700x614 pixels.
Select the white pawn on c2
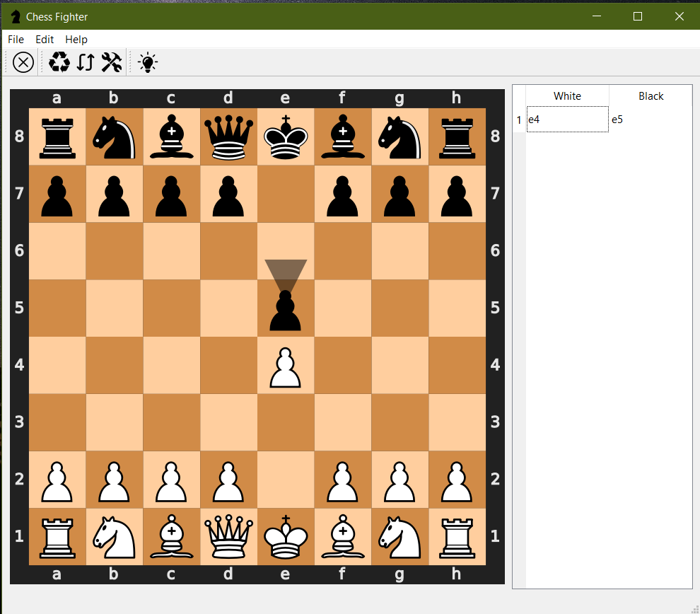(x=171, y=482)
